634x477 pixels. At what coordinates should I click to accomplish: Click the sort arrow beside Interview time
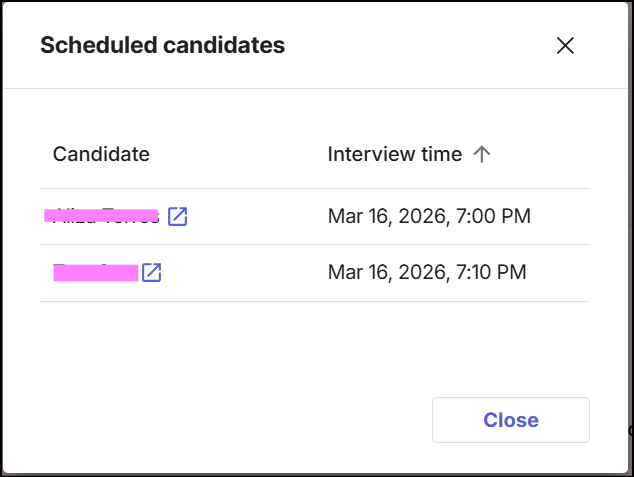(482, 154)
